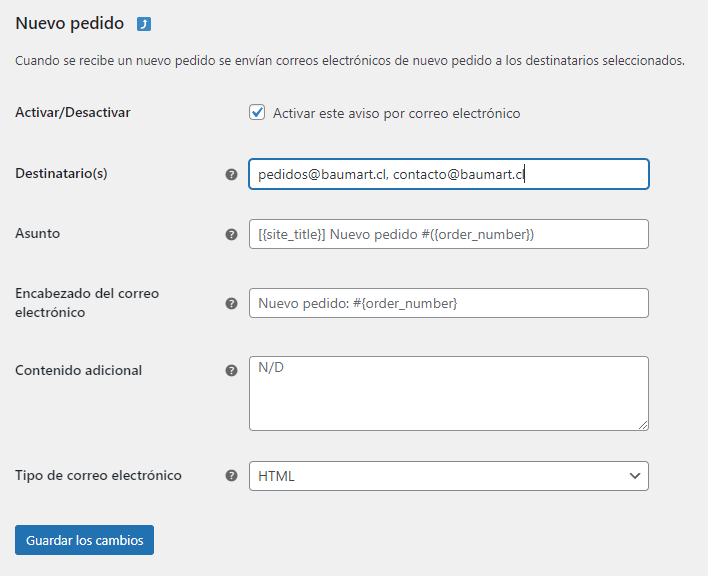Image resolution: width=708 pixels, height=576 pixels.
Task: Click the textarea resize handle corner
Action: pos(643,425)
